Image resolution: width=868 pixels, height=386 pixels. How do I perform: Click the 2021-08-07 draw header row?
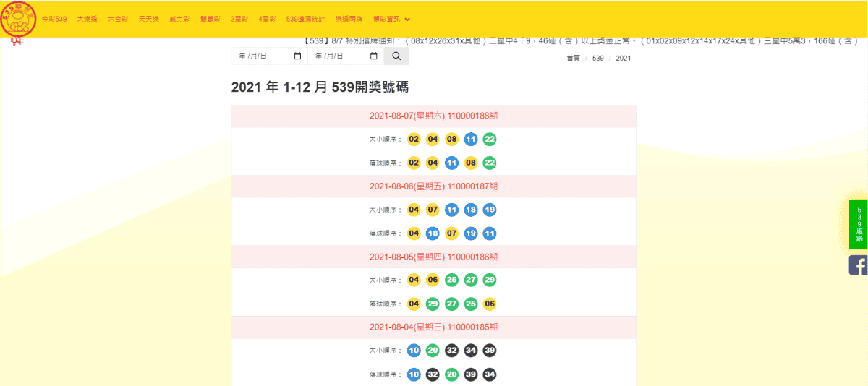(x=433, y=116)
